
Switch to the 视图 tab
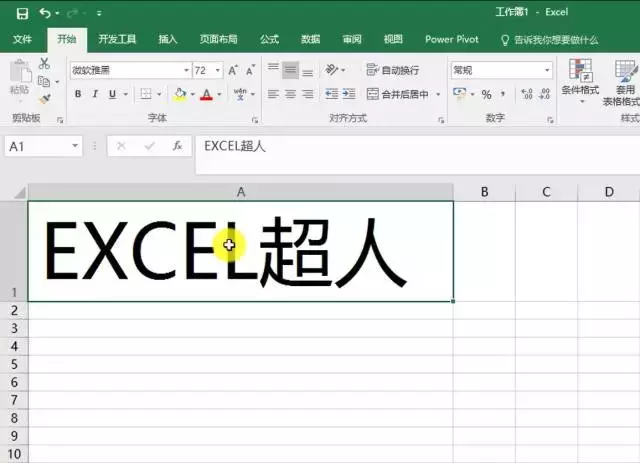click(x=393, y=39)
